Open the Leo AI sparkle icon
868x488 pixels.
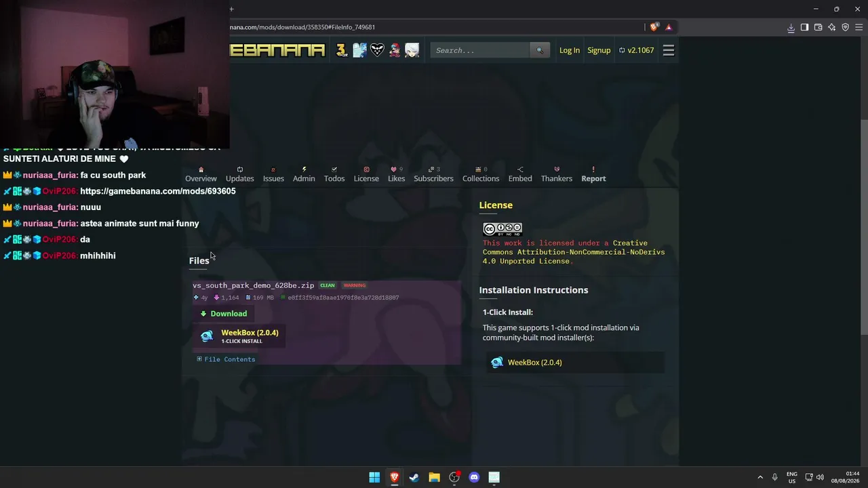tap(831, 27)
